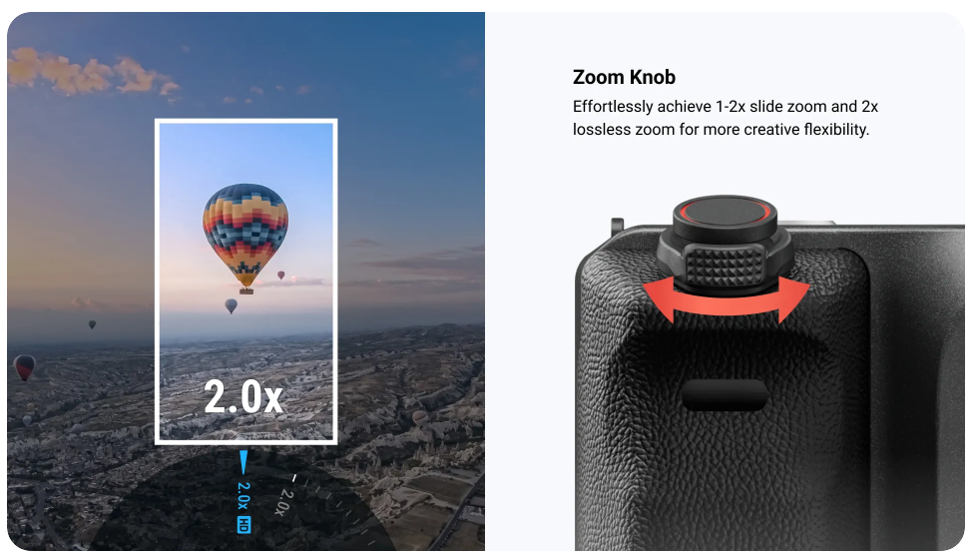Click the white zoom frame's top border
This screenshot has height=559, width=980.
coord(246,121)
